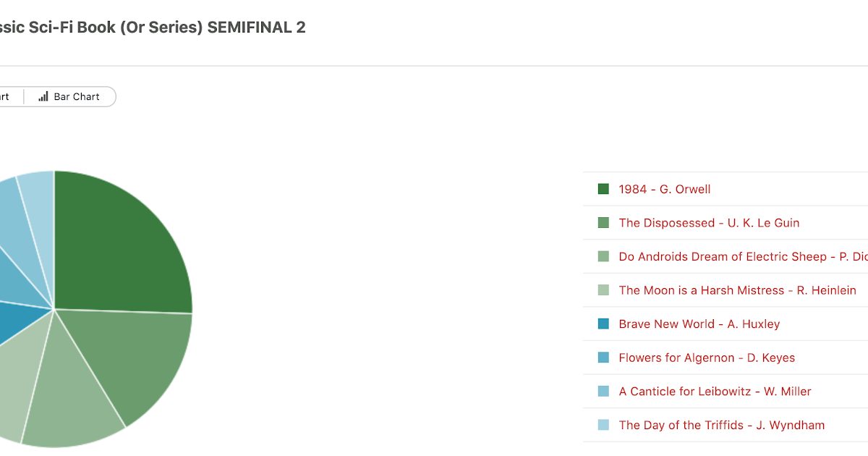
Task: Click the poll title SEMIFINAL 2 heading
Action: click(x=153, y=28)
